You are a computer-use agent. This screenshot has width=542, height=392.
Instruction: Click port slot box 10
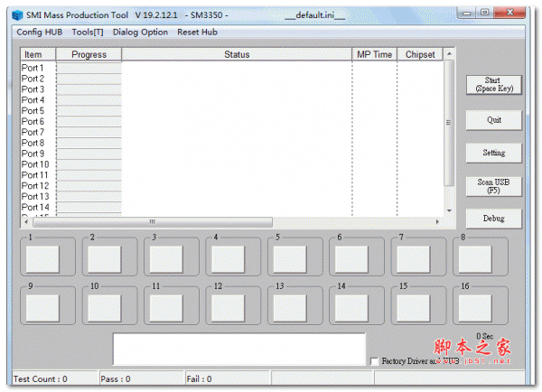tap(105, 308)
